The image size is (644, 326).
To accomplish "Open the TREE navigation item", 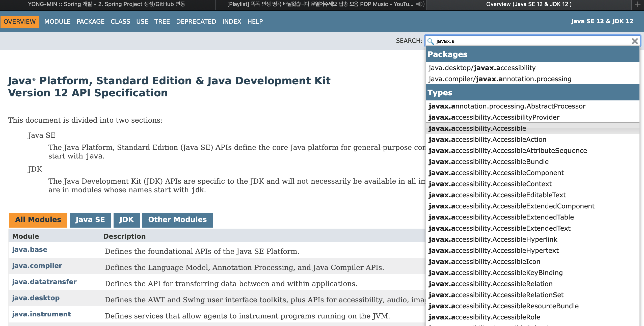I will click(x=162, y=22).
